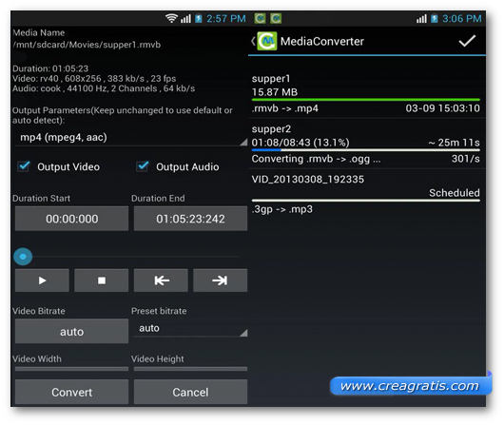This screenshot has width=504, height=425.
Task: Tap the signal bars icon next to 3:06 PM
Action: click(x=421, y=19)
